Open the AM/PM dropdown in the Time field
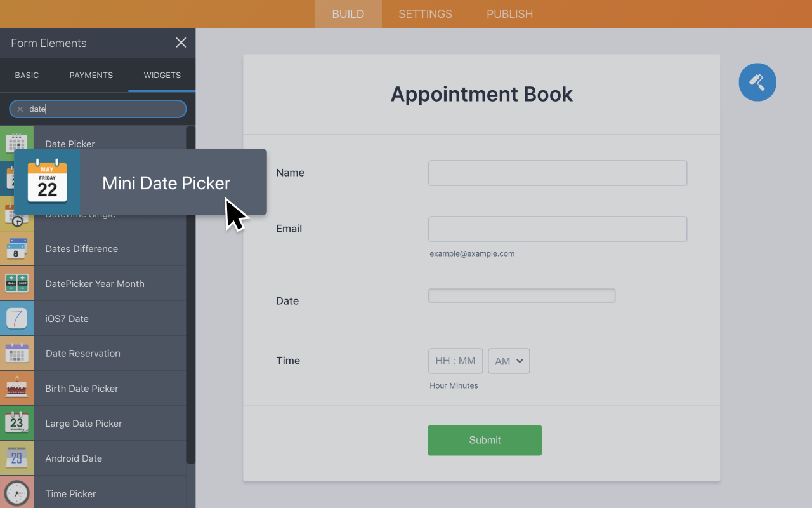Screen dimensions: 812x508 (x=509, y=361)
